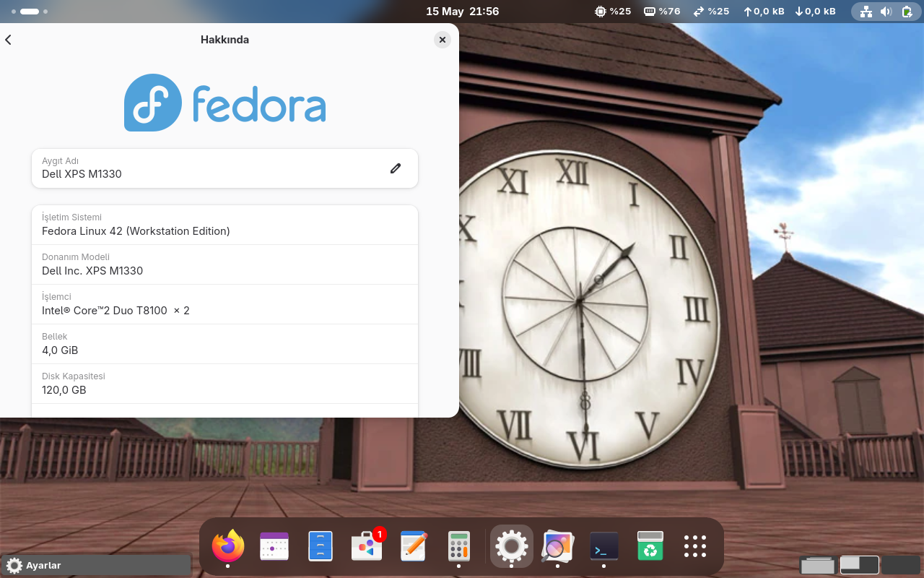The width and height of the screenshot is (924, 578).
Task: Click the battery charging icon
Action: coord(907,12)
